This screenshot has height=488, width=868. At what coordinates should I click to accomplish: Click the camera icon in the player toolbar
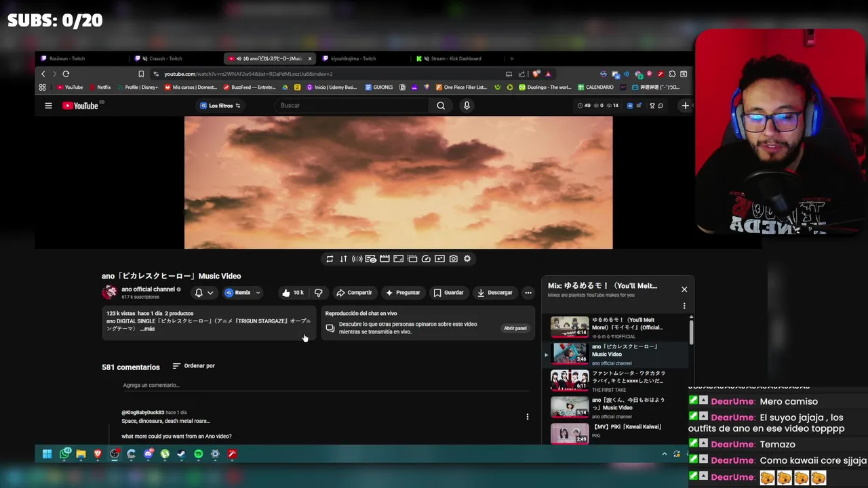454,259
